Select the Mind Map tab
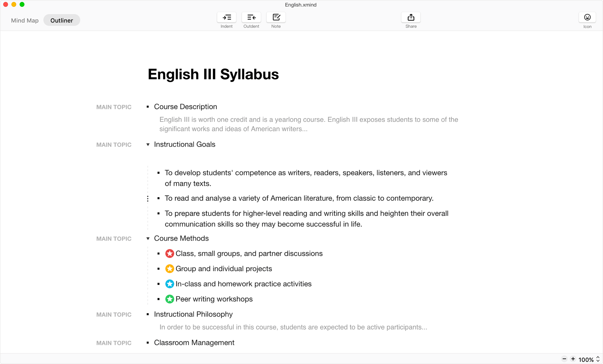 click(25, 20)
